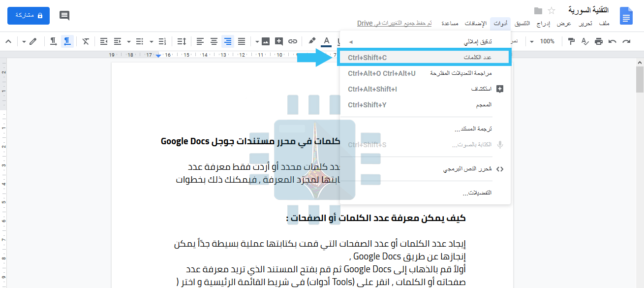Open the comments history icon

pos(64,16)
